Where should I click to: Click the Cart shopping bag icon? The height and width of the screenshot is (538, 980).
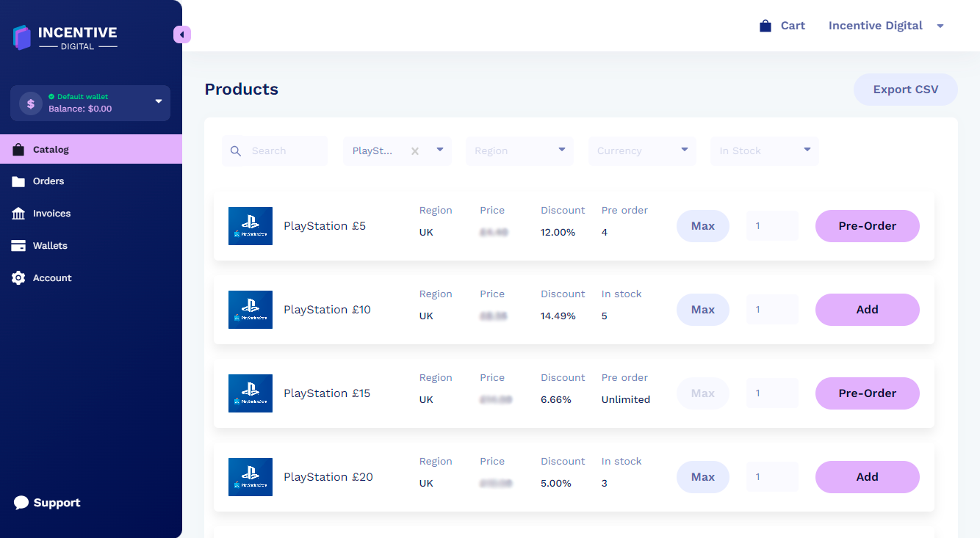pos(765,26)
